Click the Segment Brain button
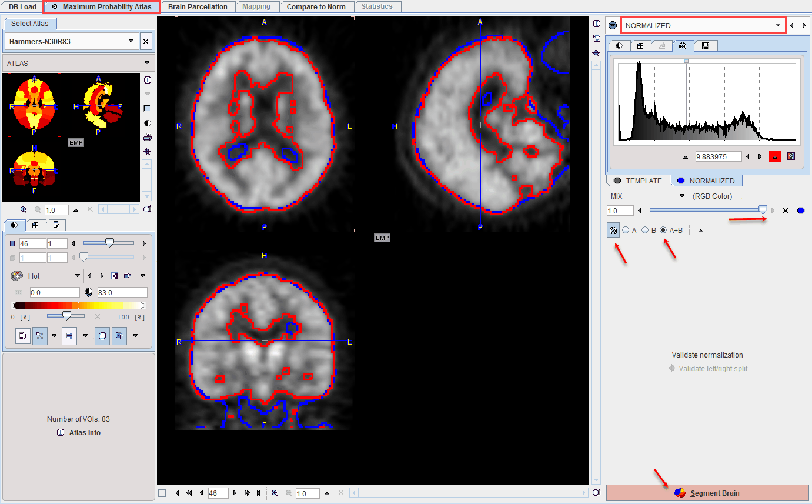812x504 pixels. [707, 493]
